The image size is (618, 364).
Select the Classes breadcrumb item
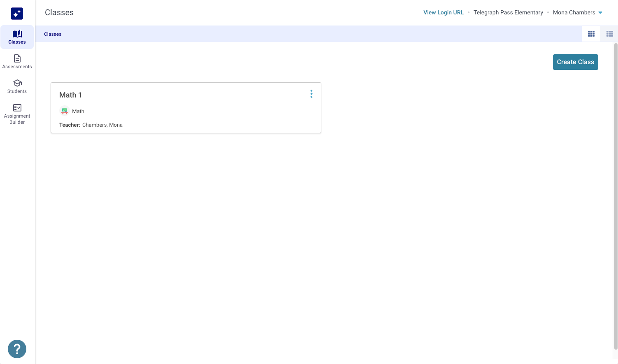point(53,34)
